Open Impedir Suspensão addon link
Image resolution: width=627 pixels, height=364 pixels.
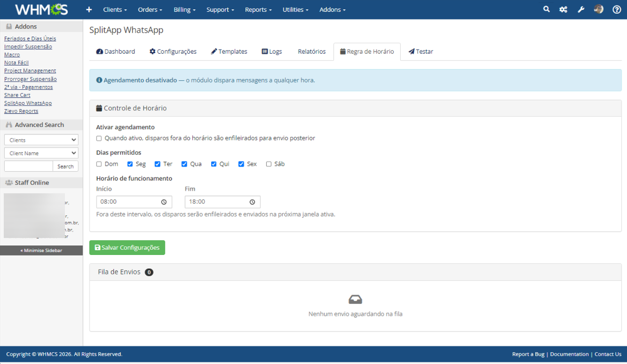click(x=28, y=47)
